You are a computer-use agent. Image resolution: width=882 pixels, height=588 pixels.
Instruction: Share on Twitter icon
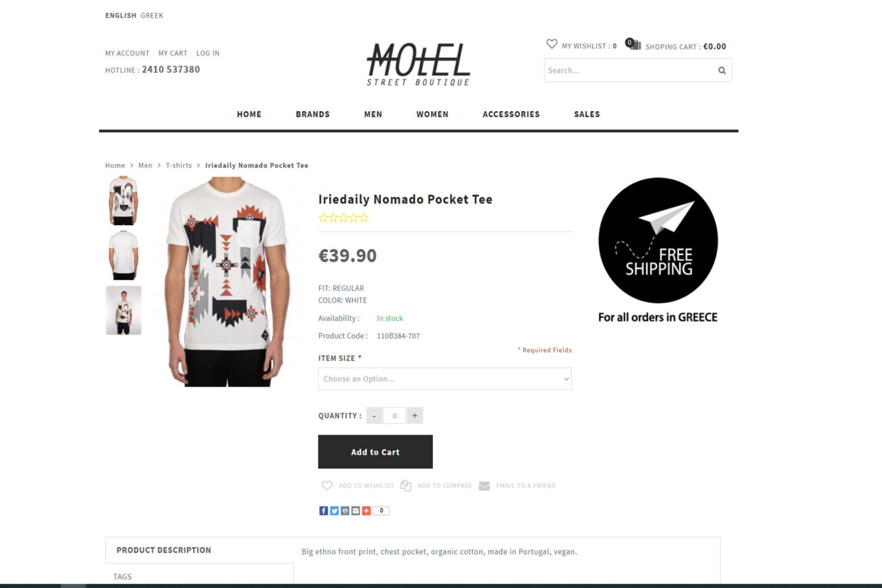pos(334,511)
